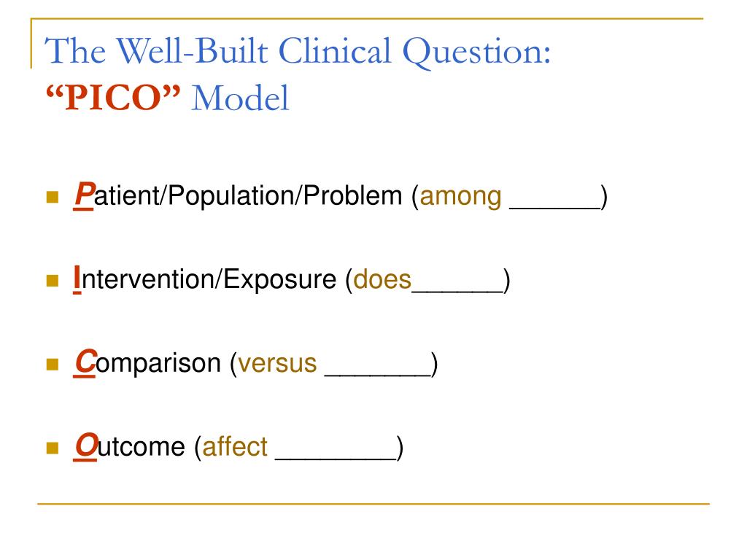The width and height of the screenshot is (747, 560).
Task: Click the bullet square beside Outcome
Action: point(53,448)
